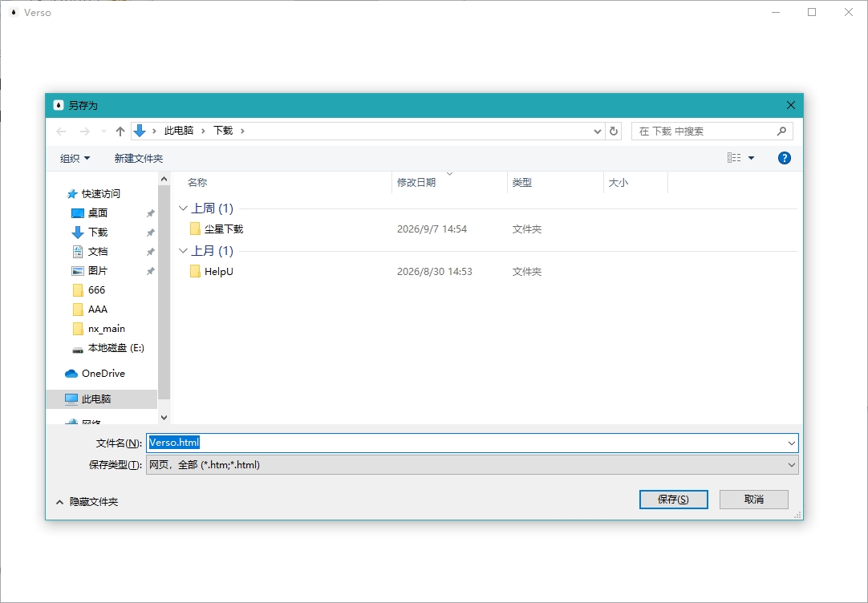Image resolution: width=868 pixels, height=603 pixels.
Task: Open 文档 in the navigation pane
Action: [x=97, y=252]
